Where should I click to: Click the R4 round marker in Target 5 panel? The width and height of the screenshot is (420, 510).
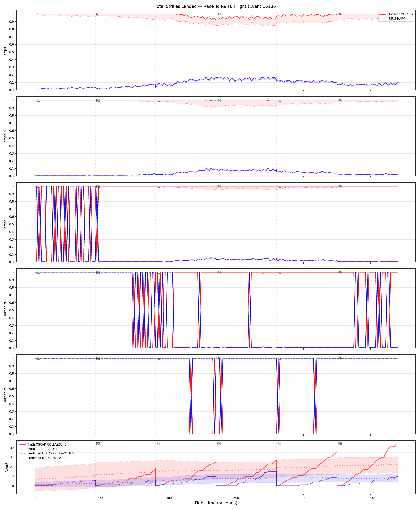[x=219, y=14]
